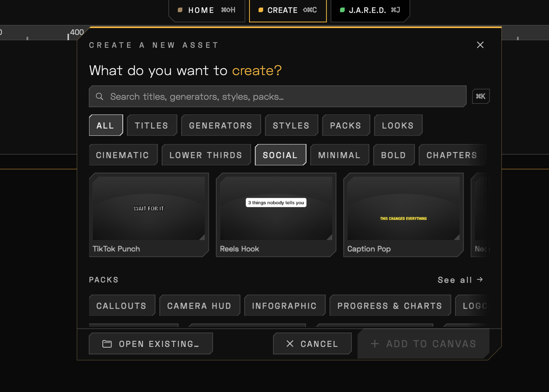Click the X icon in Cancel button

click(x=290, y=344)
